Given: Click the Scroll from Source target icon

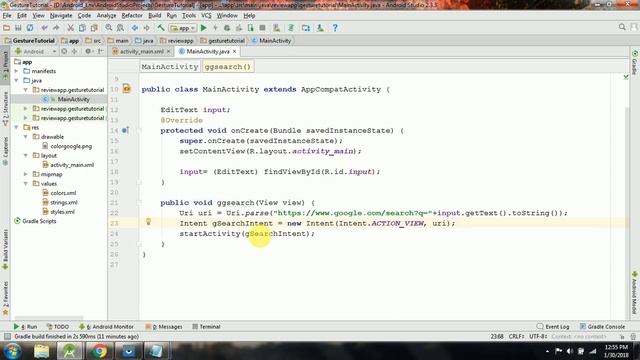Looking at the screenshot, I should [x=64, y=51].
